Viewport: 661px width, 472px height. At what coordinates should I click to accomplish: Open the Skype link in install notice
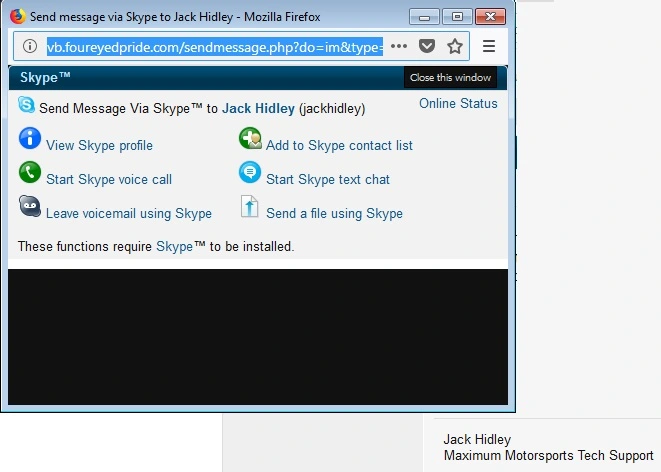[175, 246]
